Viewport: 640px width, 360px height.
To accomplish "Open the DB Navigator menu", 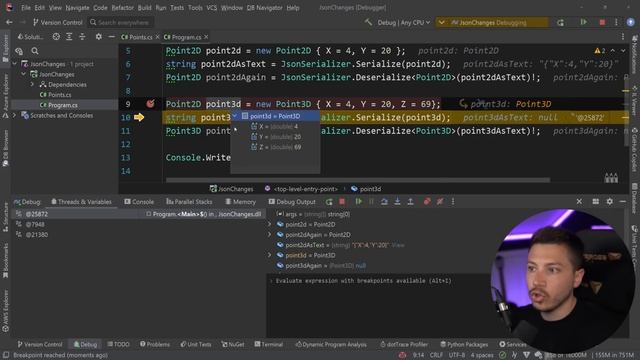I will pos(264,8).
